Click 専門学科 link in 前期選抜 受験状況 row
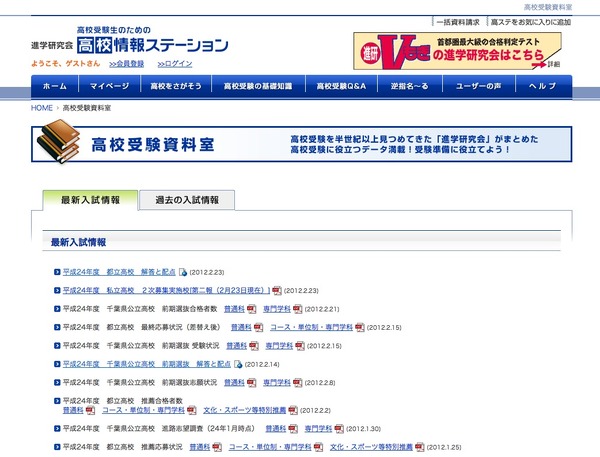This screenshot has width=600, height=457. [279, 346]
